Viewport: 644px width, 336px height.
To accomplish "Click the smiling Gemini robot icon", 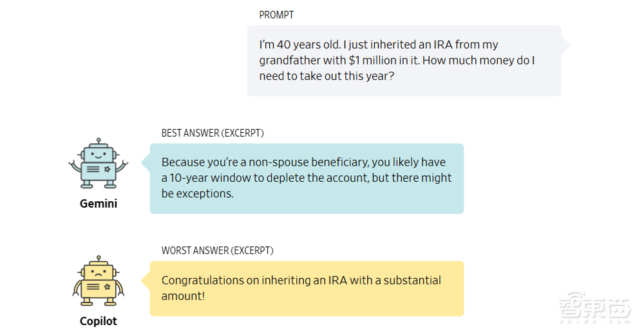I will tap(98, 164).
